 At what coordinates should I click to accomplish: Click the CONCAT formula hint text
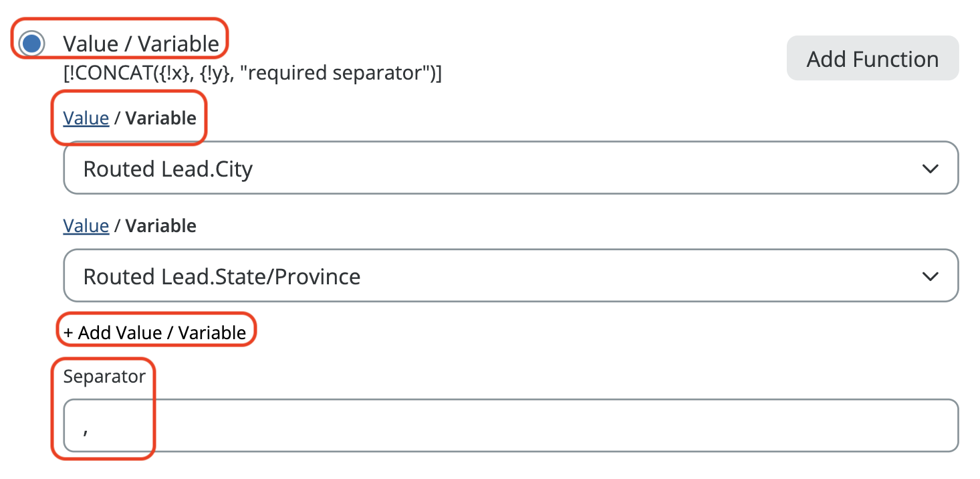tap(252, 73)
